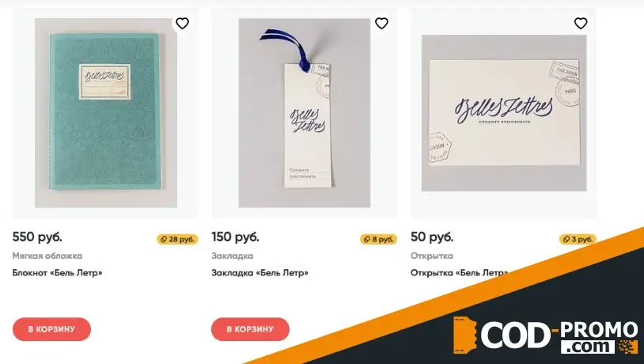644x364 pixels.
Task: Open the bookmark with blue ribbon image
Action: (x=305, y=112)
